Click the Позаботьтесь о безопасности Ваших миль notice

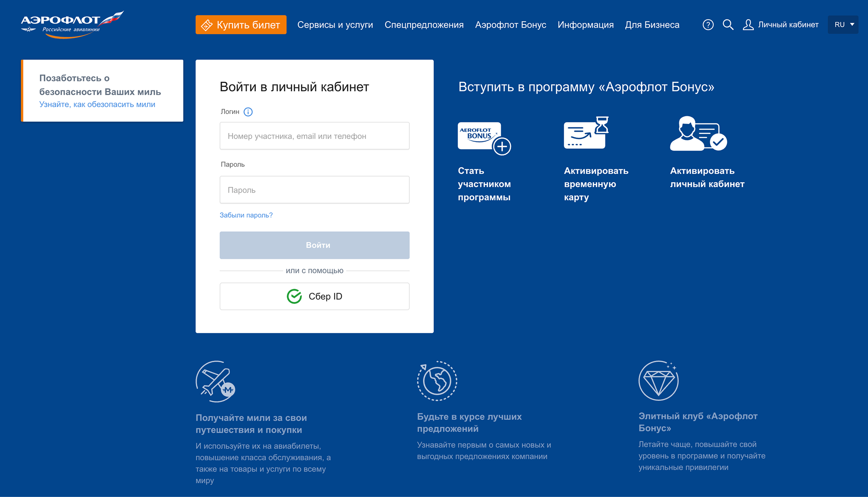(102, 91)
